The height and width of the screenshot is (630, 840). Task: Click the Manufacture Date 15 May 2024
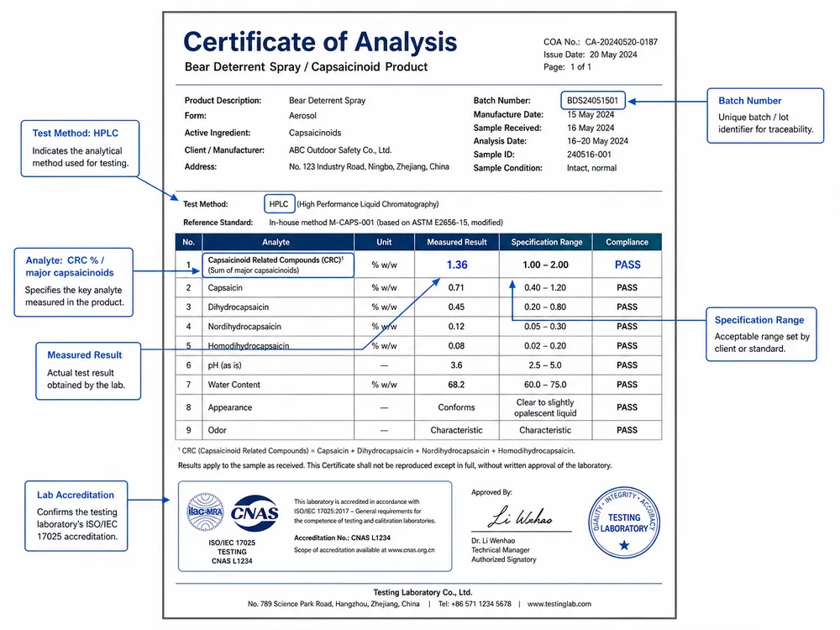(x=591, y=114)
